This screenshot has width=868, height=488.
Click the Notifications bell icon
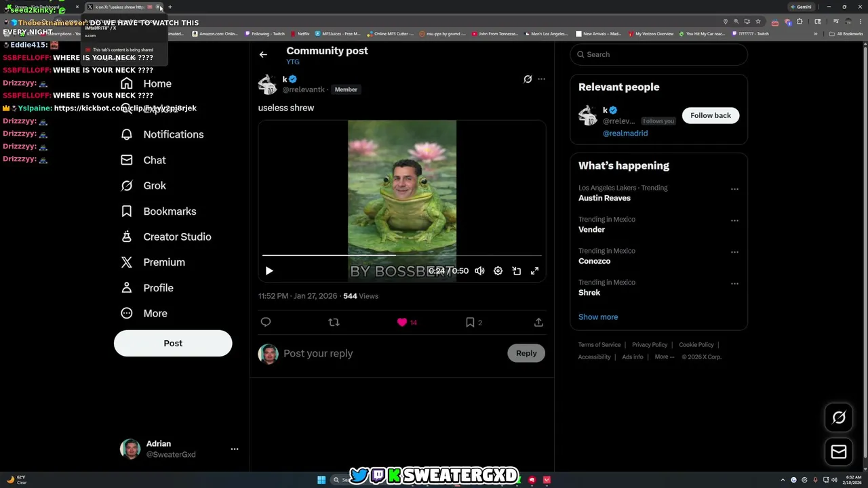(127, 134)
